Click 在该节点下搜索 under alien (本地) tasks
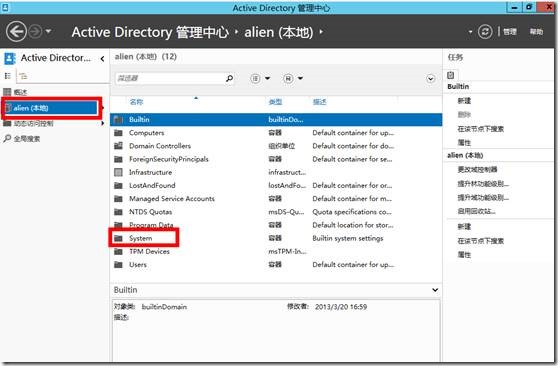 (480, 241)
